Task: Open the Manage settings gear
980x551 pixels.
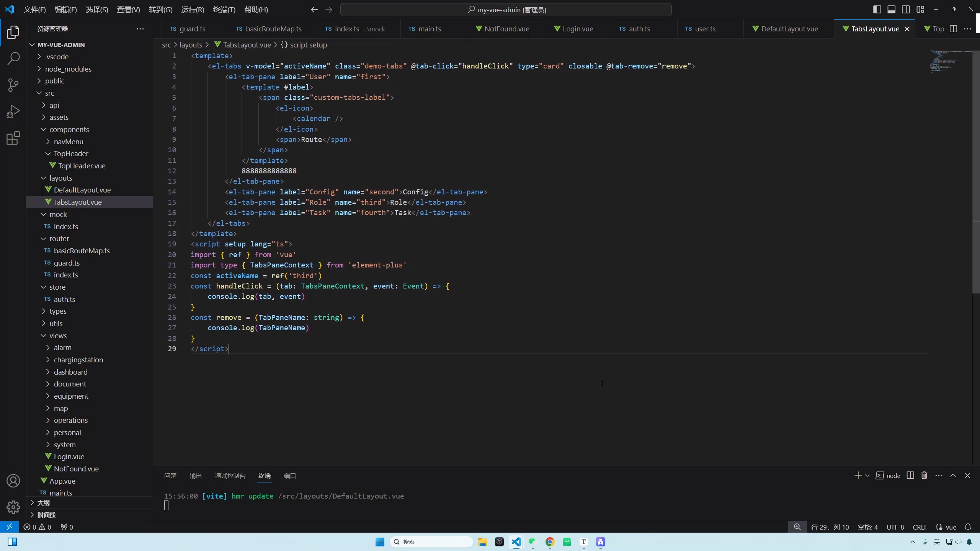Action: (13, 507)
